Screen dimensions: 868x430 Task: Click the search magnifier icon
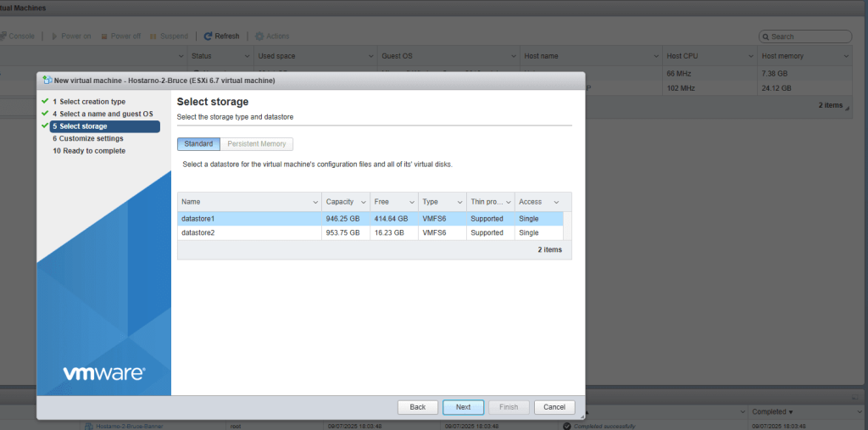pos(765,37)
